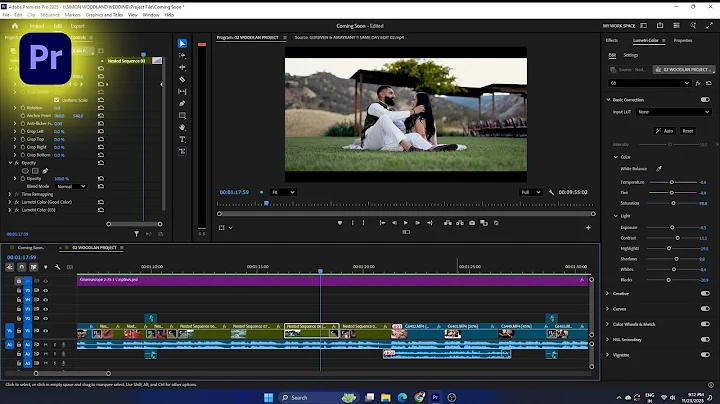The width and height of the screenshot is (720, 404).
Task: Click the pen mask tool under Opacity
Action: [x=45, y=171]
